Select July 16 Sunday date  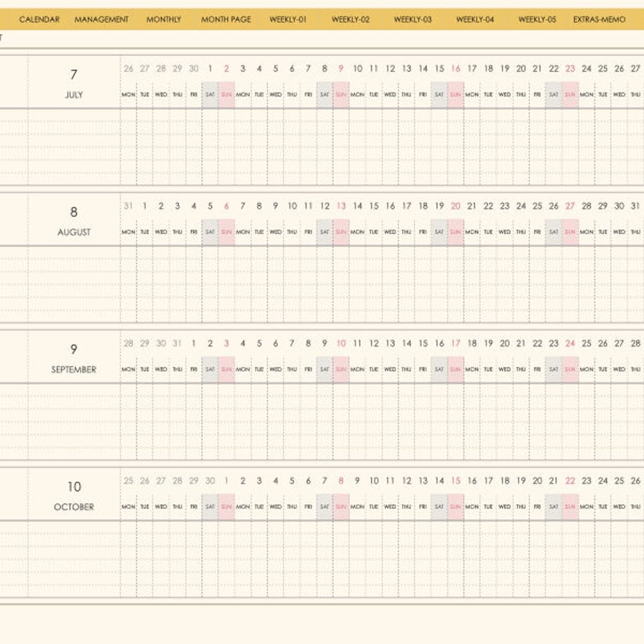click(x=456, y=69)
